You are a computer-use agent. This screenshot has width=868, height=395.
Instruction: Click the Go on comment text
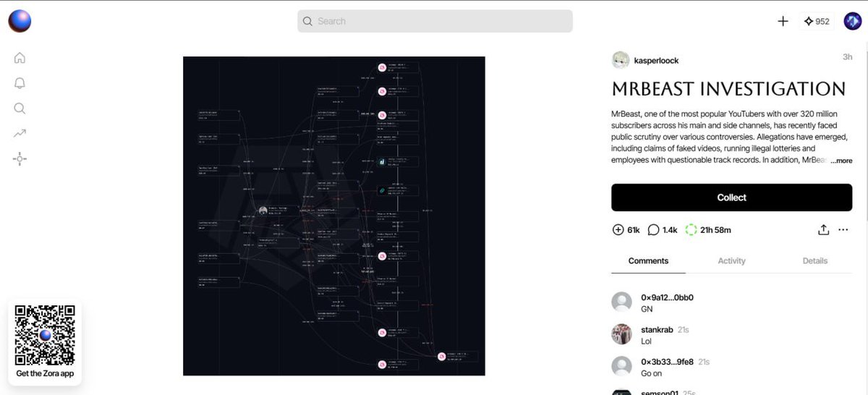[x=652, y=373]
